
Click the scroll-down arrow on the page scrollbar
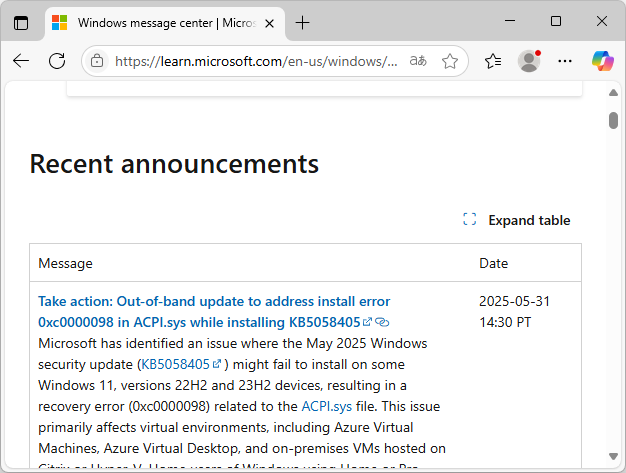pyautogui.click(x=613, y=465)
